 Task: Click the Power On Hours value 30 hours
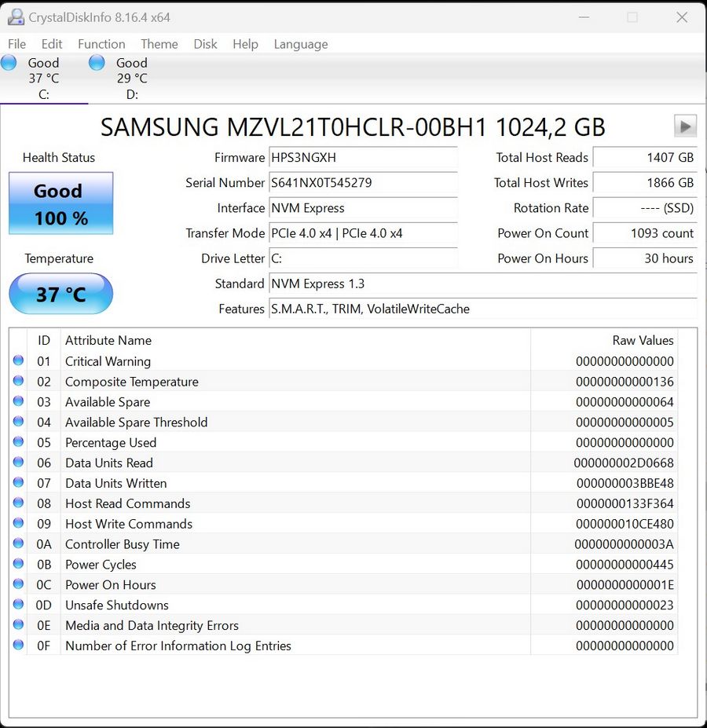pyautogui.click(x=645, y=258)
